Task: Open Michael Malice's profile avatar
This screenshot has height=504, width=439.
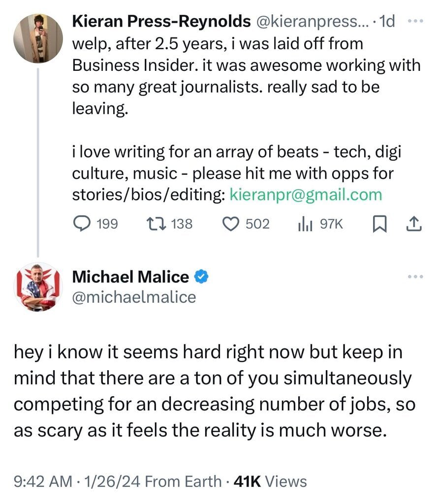Action: [38, 287]
